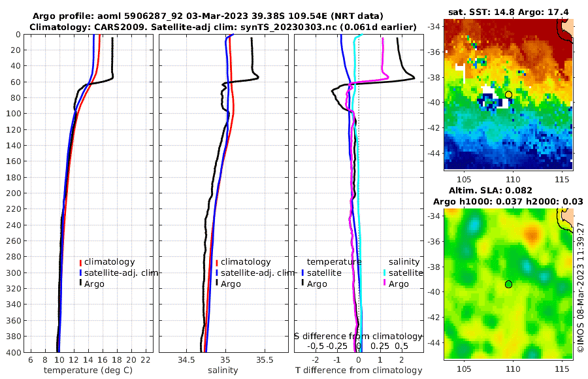This screenshot has height=379, width=588.
Task: Click the Argo float marker on SLA map
Action: (508, 284)
